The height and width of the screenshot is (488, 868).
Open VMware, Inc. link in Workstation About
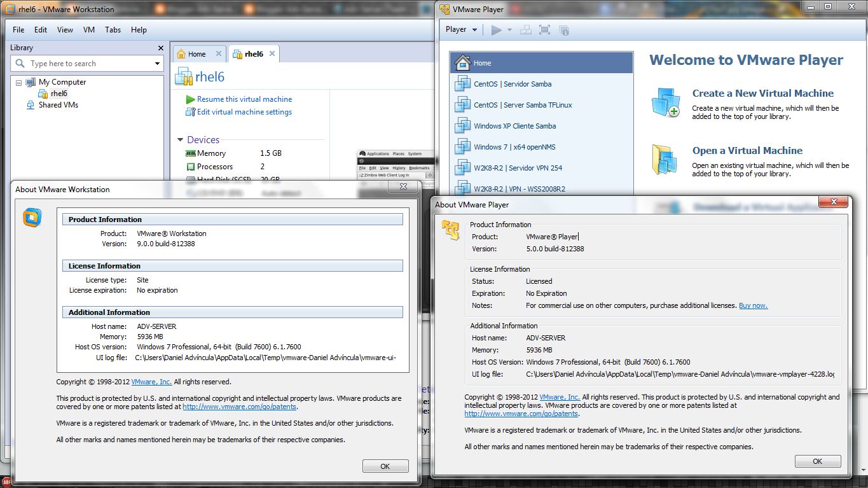[151, 382]
